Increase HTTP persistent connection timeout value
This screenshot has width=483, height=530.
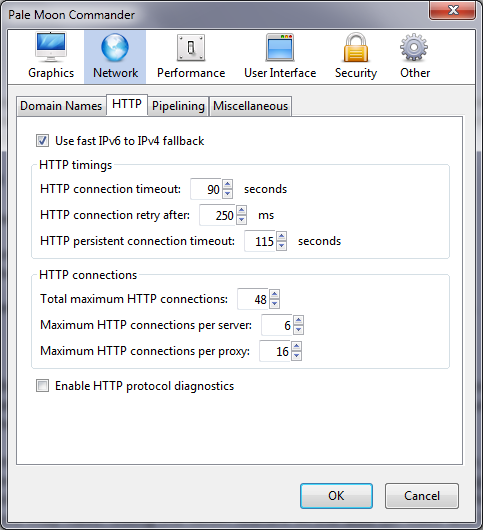(282, 236)
